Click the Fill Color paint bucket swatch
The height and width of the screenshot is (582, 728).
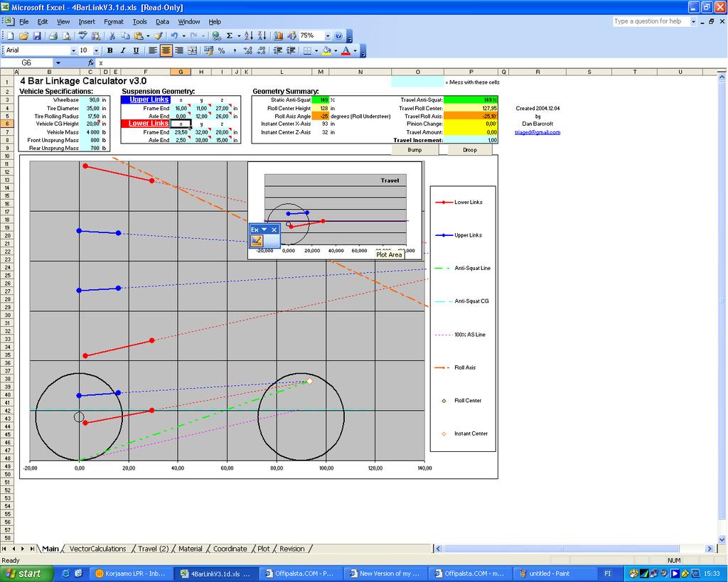[x=326, y=50]
